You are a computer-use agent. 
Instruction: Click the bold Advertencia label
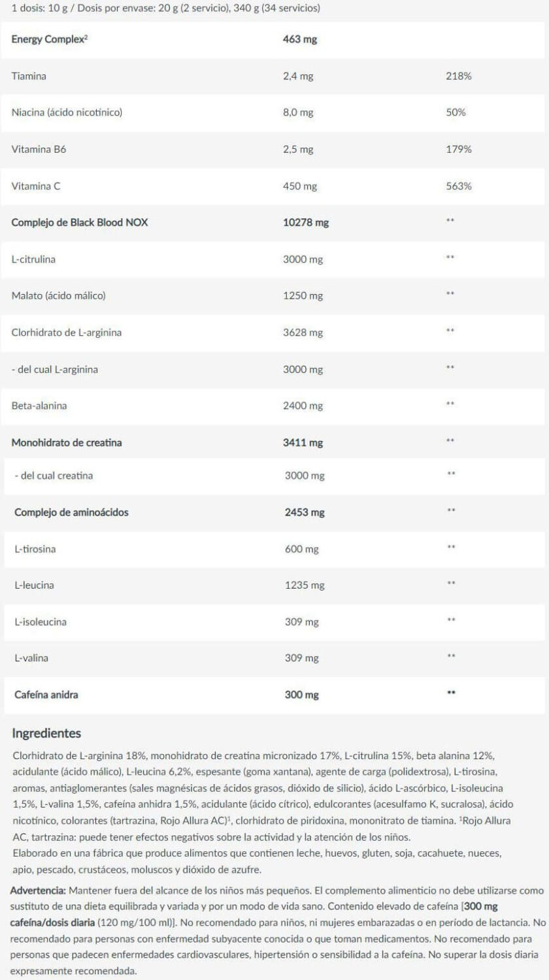[39, 890]
